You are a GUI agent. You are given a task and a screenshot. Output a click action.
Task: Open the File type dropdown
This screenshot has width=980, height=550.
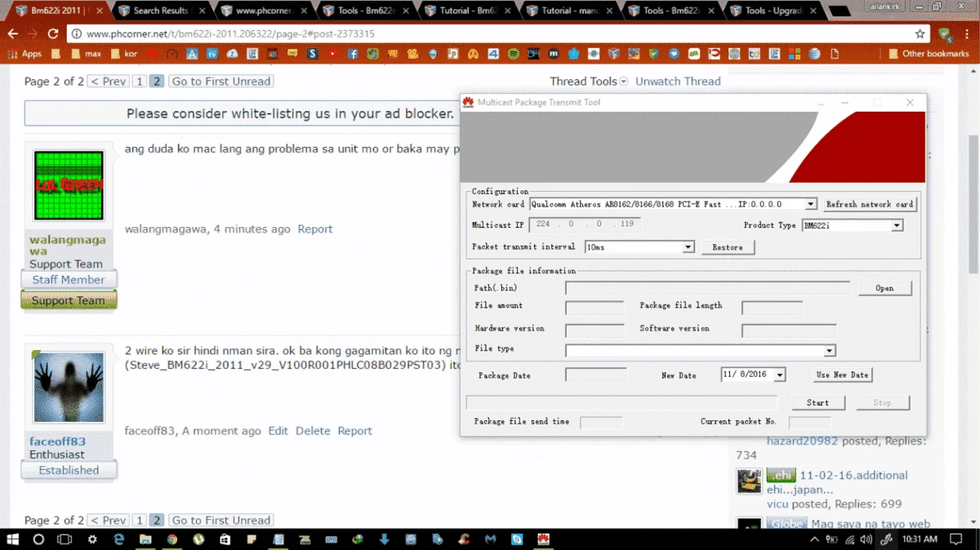(829, 351)
